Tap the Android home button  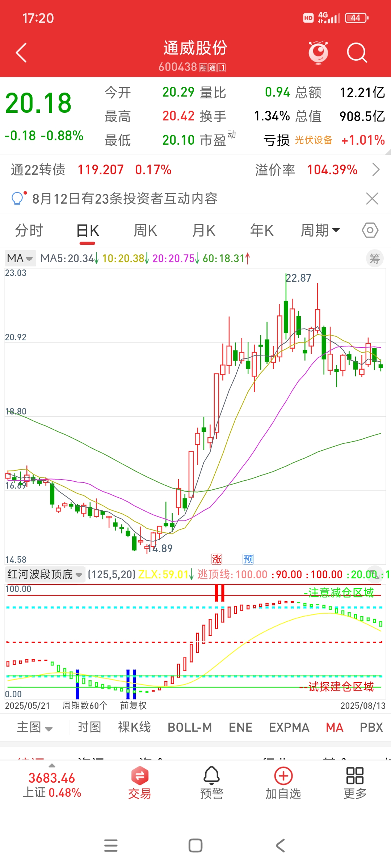(x=195, y=846)
